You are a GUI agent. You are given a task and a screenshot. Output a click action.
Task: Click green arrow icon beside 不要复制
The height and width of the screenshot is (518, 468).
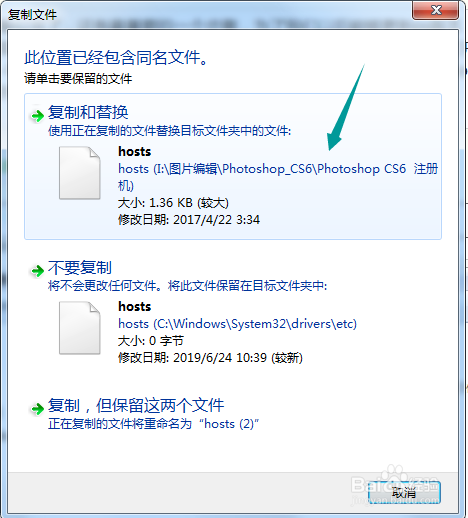38,271
